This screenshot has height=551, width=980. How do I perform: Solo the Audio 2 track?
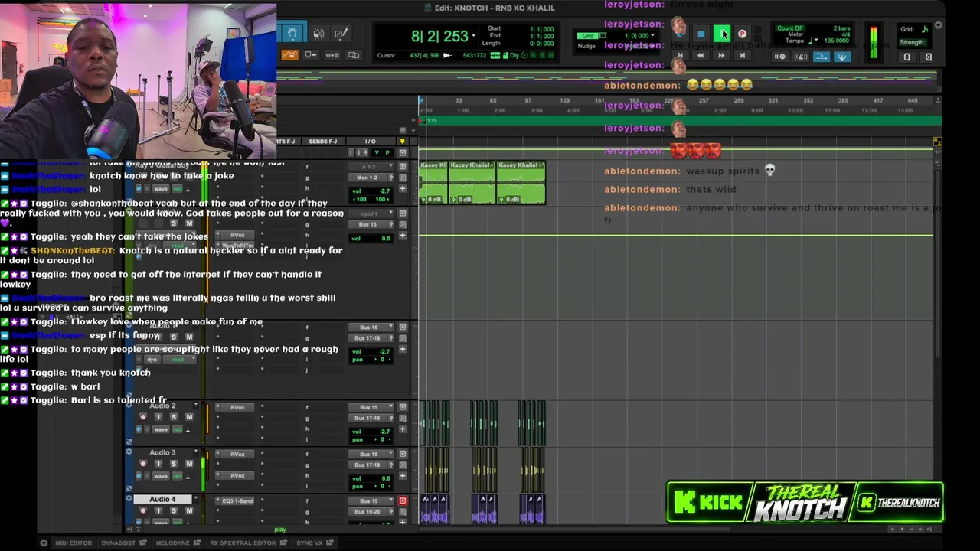click(x=174, y=417)
